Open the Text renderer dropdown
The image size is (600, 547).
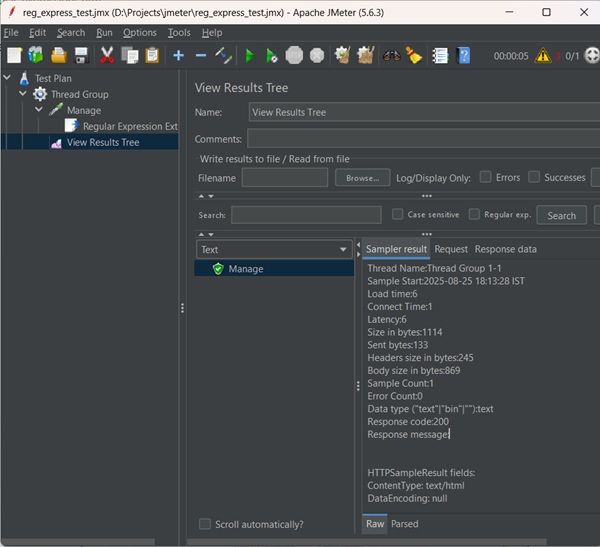274,250
